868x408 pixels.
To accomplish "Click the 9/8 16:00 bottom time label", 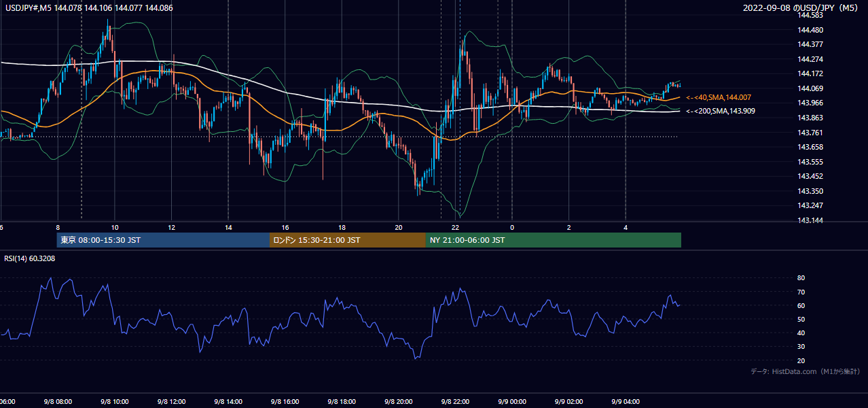I will [285, 401].
